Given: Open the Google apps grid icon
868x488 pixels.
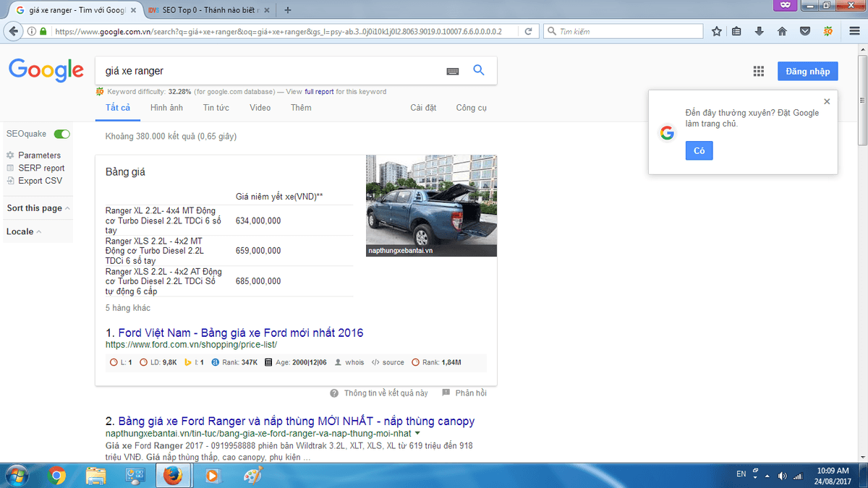Looking at the screenshot, I should click(759, 71).
